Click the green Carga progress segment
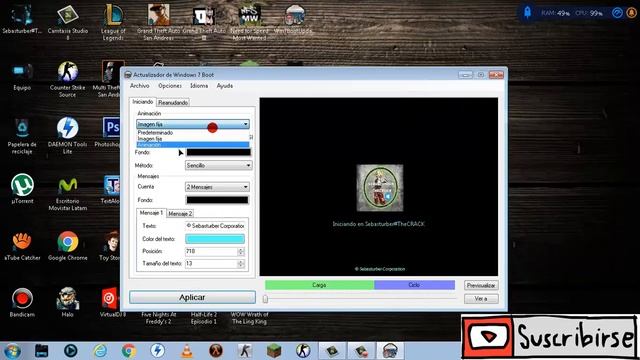The height and width of the screenshot is (360, 640). 320,285
